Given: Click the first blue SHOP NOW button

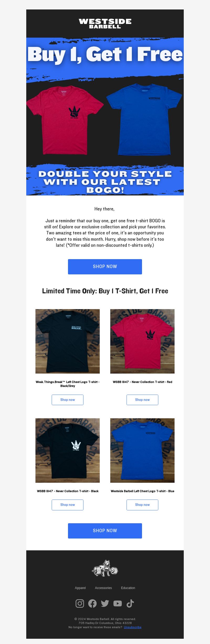Looking at the screenshot, I should click(105, 266).
